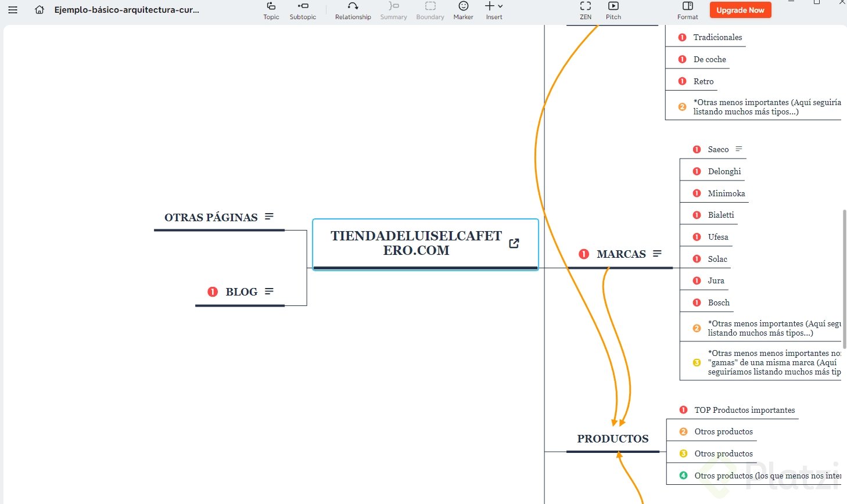Select the Ufesa subtopic
This screenshot has width=847, height=504.
tap(718, 237)
